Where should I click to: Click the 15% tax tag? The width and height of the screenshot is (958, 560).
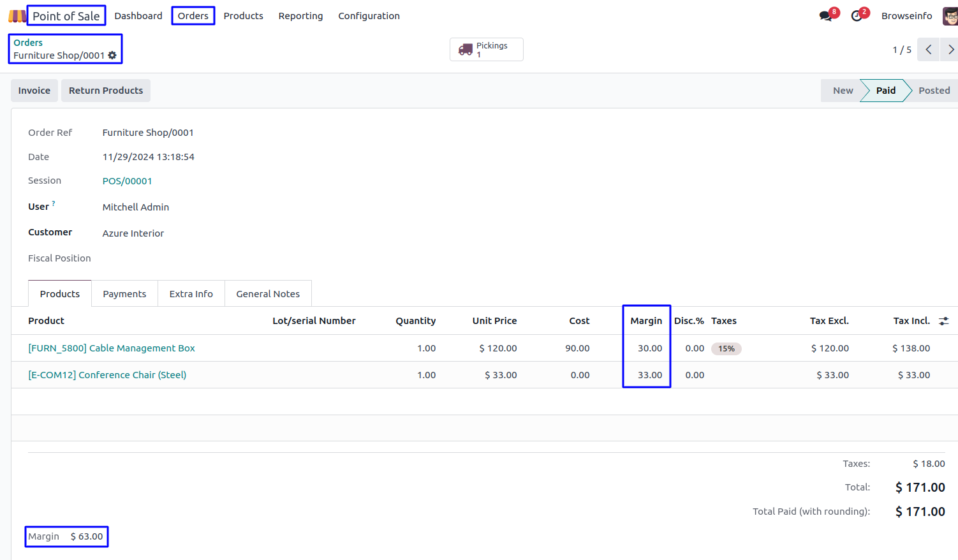pos(726,349)
